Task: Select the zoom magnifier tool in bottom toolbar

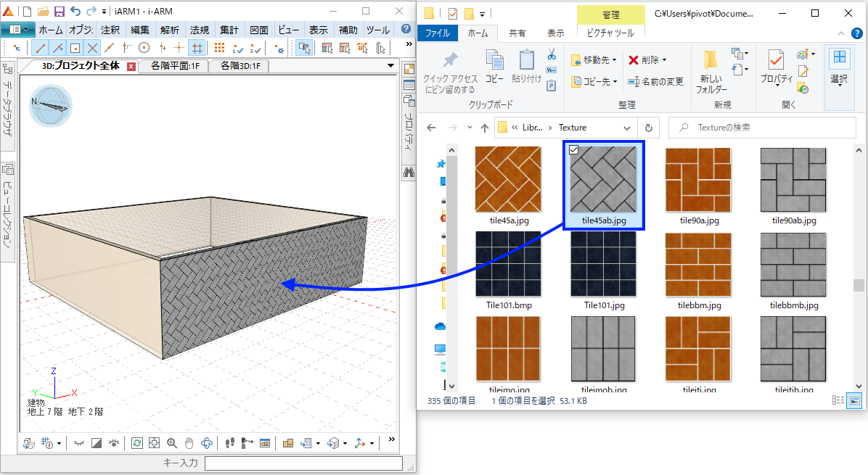Action: pyautogui.click(x=172, y=442)
